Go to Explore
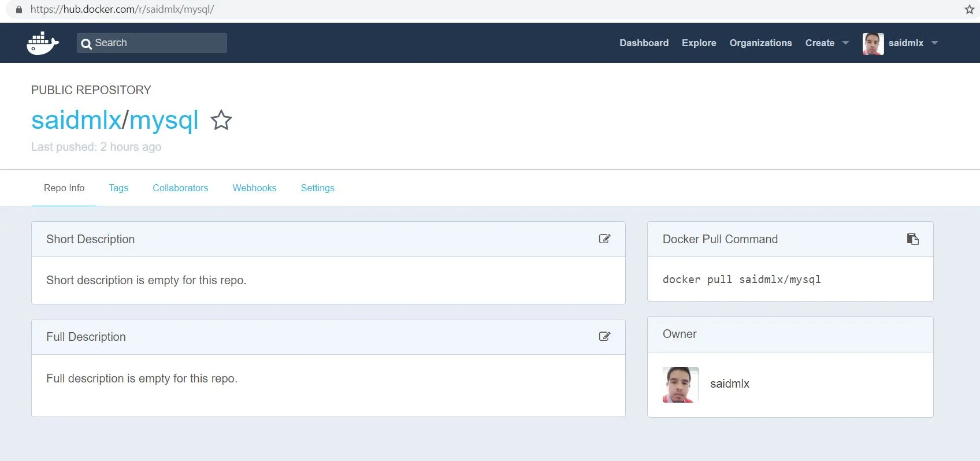980x461 pixels. point(699,43)
